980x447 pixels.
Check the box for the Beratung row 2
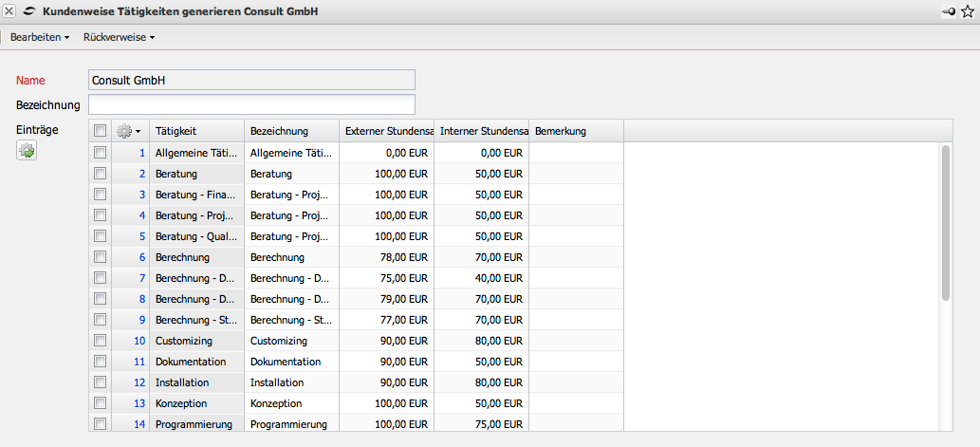tap(101, 174)
